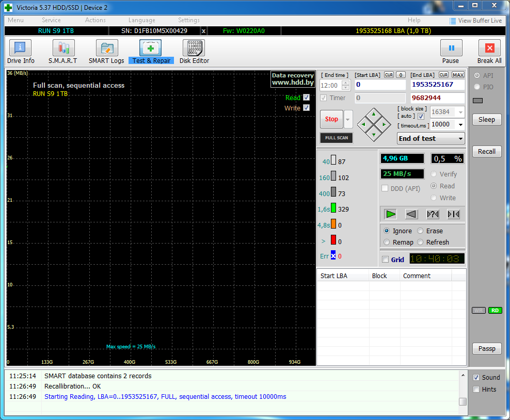
Task: Click the orange 4,8s block color box
Action: click(333, 223)
